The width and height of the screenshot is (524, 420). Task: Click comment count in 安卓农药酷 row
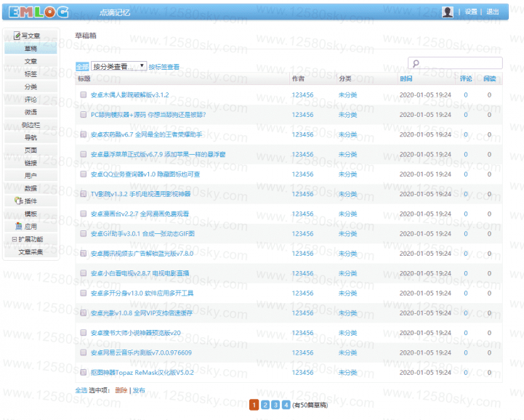tap(466, 134)
